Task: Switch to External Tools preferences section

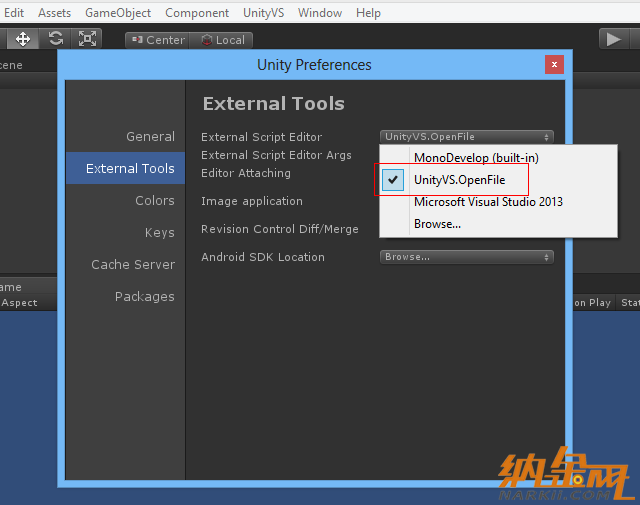Action: [126, 168]
